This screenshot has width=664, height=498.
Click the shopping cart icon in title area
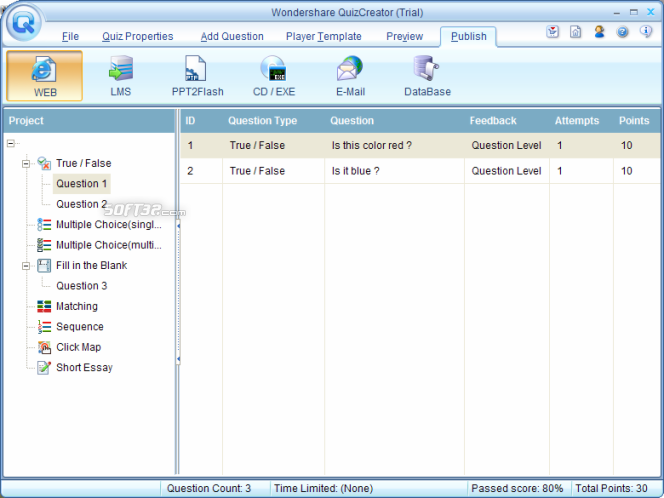tap(553, 32)
